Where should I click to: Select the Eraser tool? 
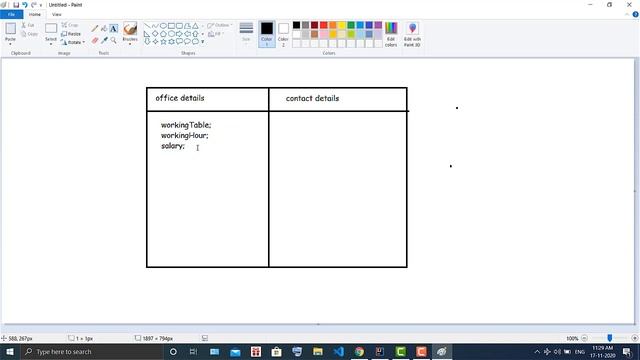click(x=95, y=40)
